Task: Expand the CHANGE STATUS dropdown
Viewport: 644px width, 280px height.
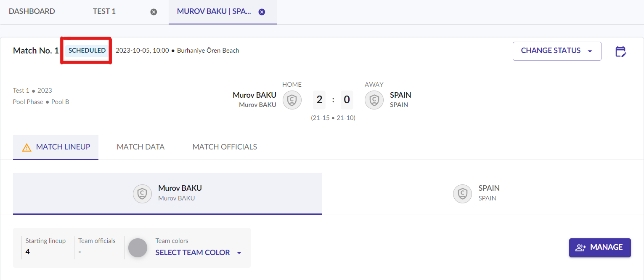Action: (557, 51)
